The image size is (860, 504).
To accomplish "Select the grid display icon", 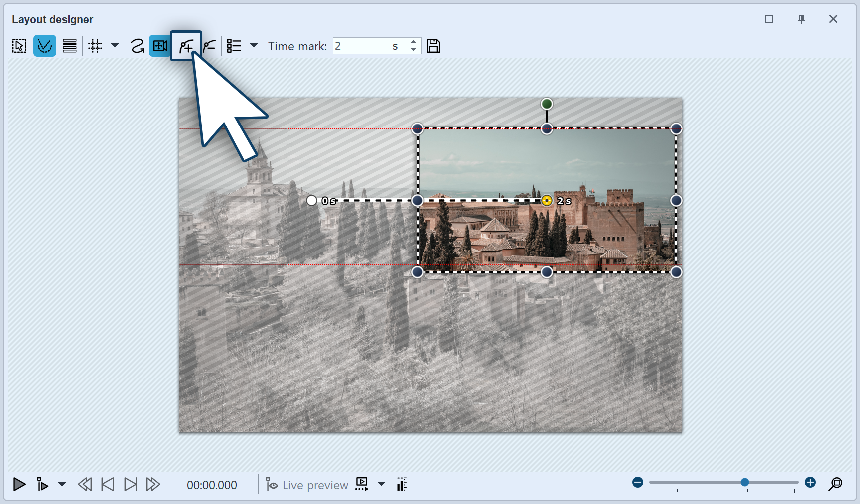I will 95,45.
